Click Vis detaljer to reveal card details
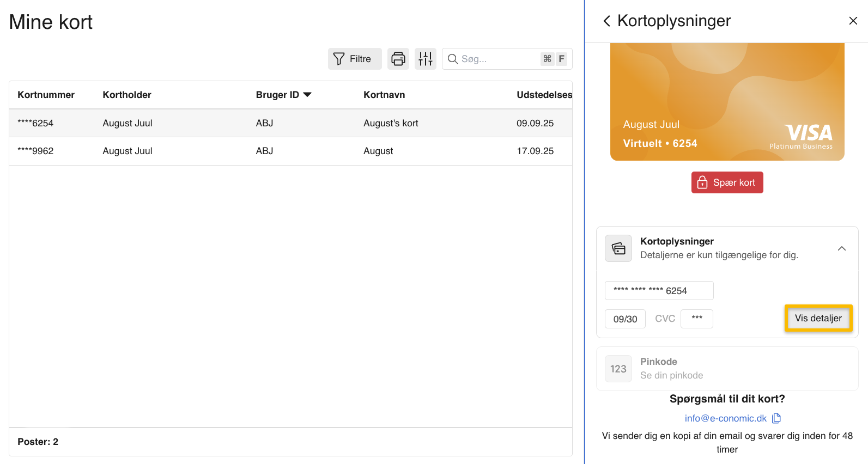 (818, 318)
